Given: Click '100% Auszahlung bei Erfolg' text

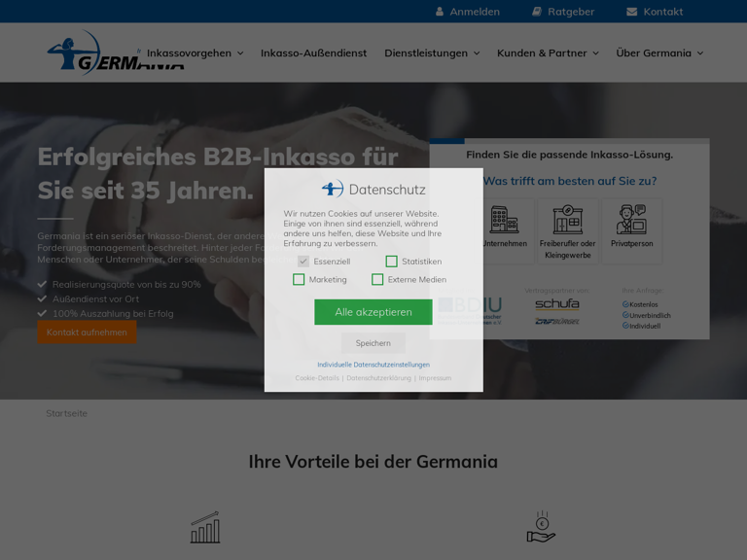Looking at the screenshot, I should click(113, 313).
